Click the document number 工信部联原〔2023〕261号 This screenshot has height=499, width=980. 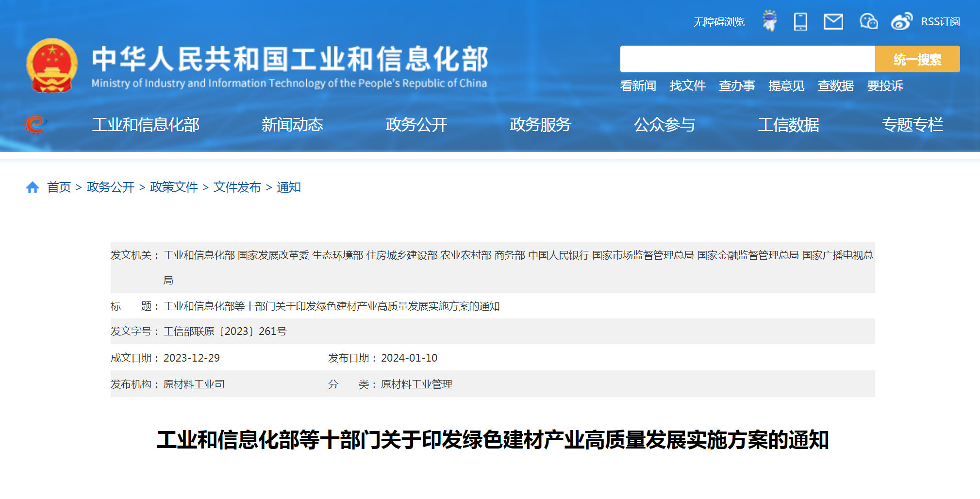pos(225,331)
